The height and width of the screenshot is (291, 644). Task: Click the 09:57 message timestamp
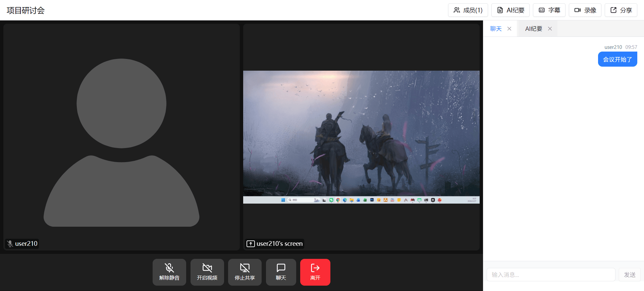point(631,47)
